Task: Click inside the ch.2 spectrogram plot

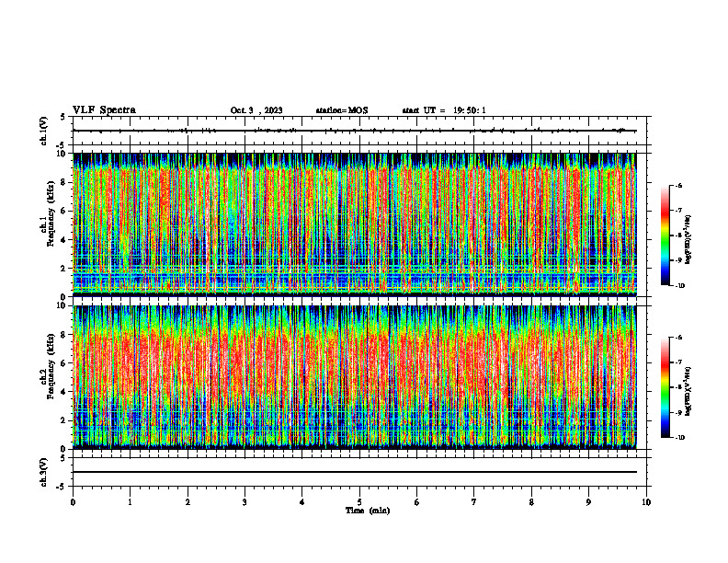Action: coord(355,377)
